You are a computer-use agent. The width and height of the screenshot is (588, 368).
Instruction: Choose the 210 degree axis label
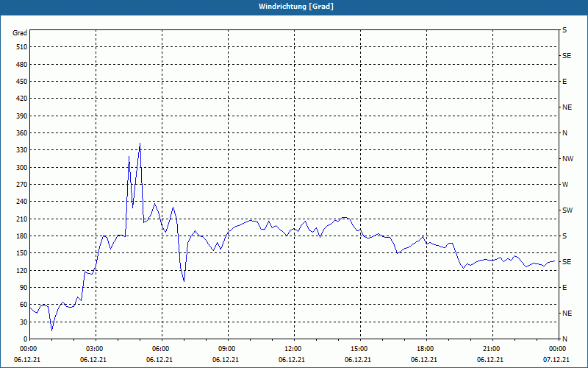[22, 219]
